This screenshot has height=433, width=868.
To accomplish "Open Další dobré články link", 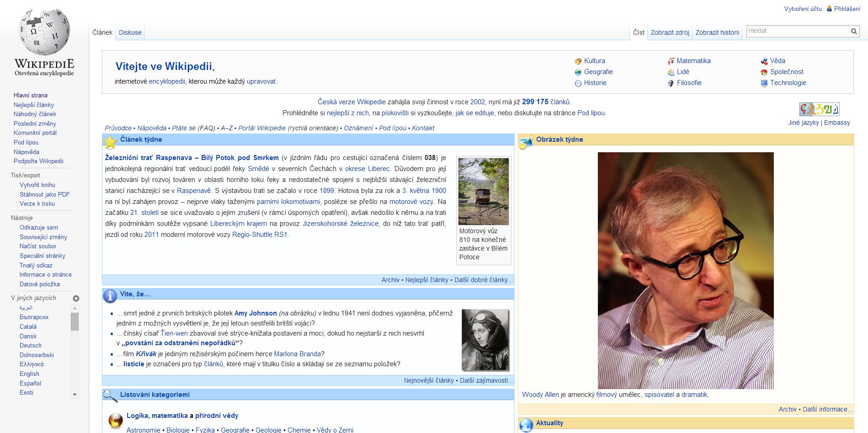I will tap(484, 280).
